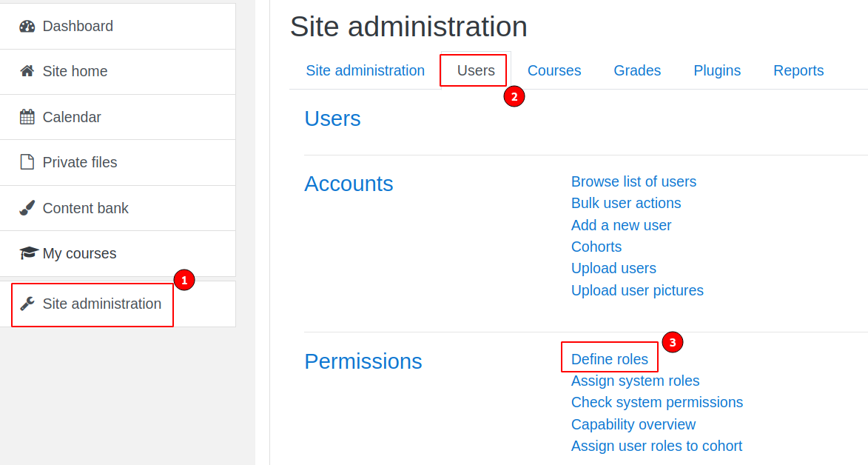Click the Content bank paintbrush icon
868x465 pixels.
27,208
